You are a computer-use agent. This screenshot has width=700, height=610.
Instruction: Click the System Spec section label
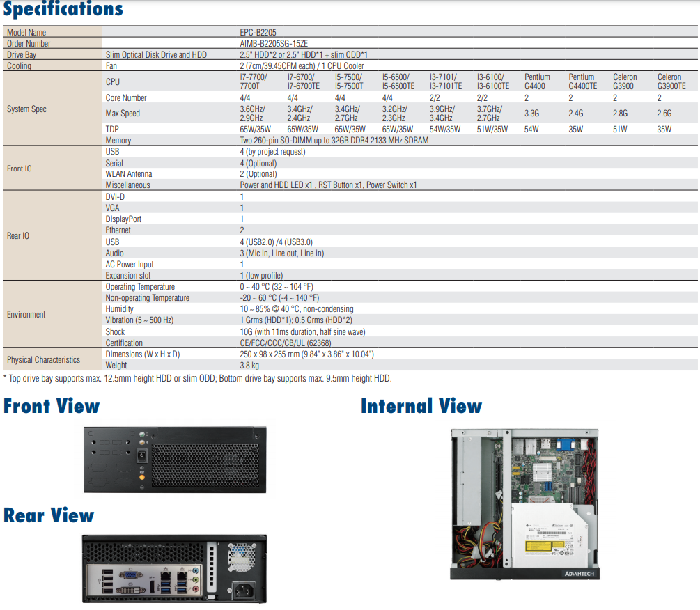tap(26, 109)
